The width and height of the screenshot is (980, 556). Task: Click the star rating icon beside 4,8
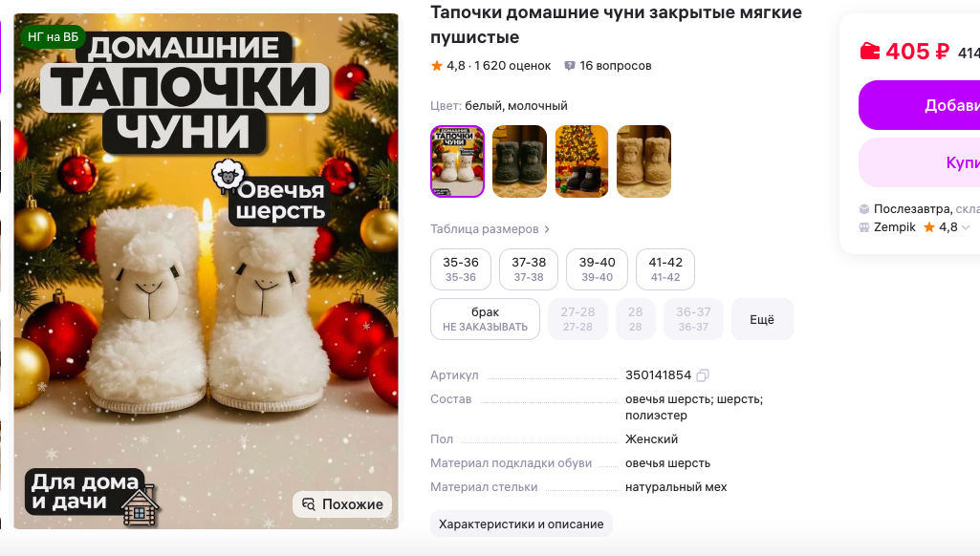point(436,66)
